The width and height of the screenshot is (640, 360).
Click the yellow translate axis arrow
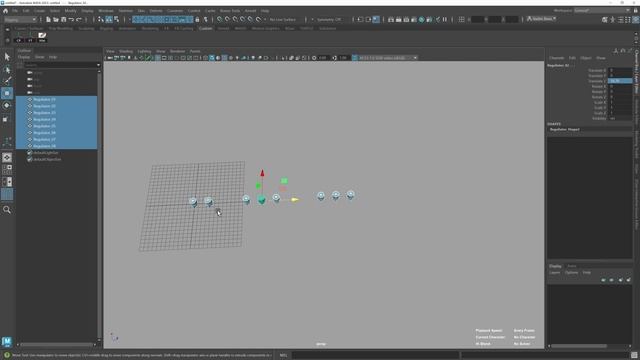click(295, 200)
